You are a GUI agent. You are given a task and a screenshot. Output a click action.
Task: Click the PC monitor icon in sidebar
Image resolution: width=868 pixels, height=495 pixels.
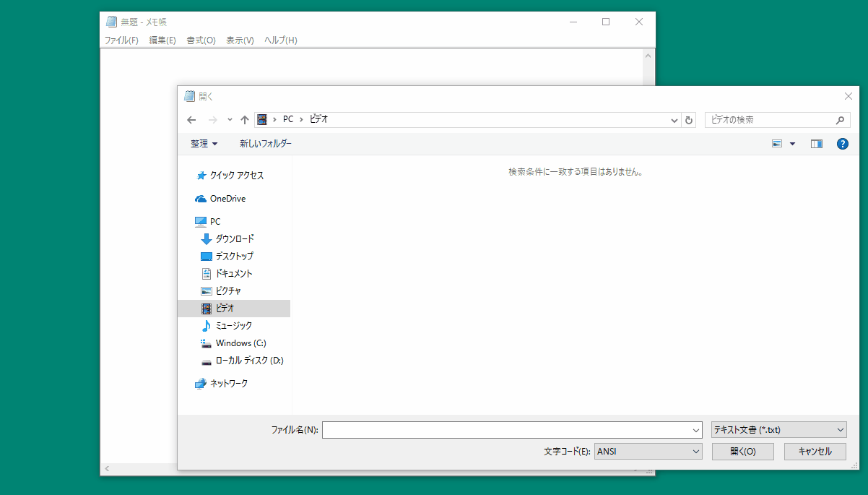click(201, 222)
